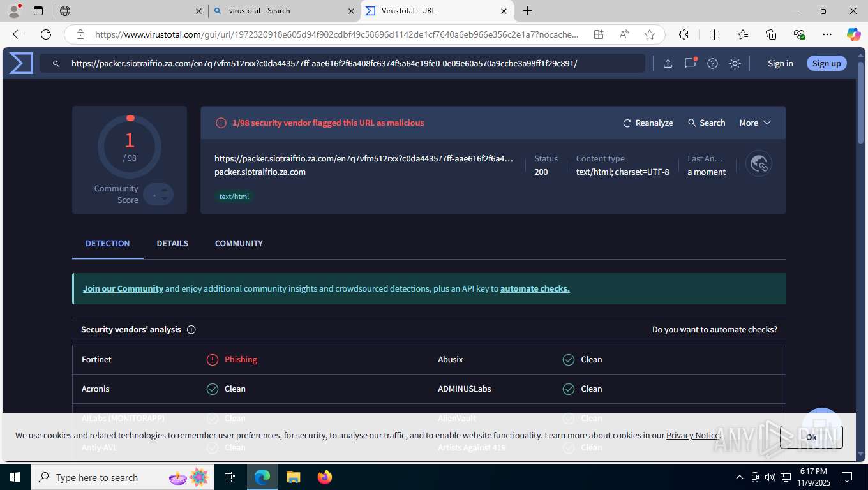The width and height of the screenshot is (868, 490).
Task: Click Sign in
Action: coord(781,63)
